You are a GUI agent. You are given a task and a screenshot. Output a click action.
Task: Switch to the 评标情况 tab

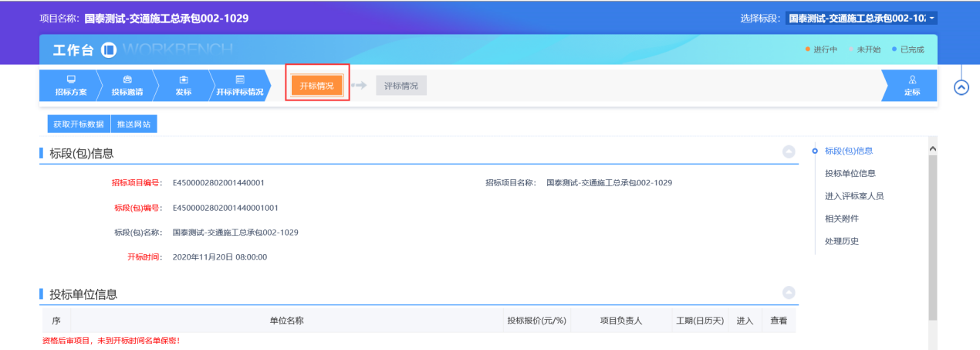[401, 86]
